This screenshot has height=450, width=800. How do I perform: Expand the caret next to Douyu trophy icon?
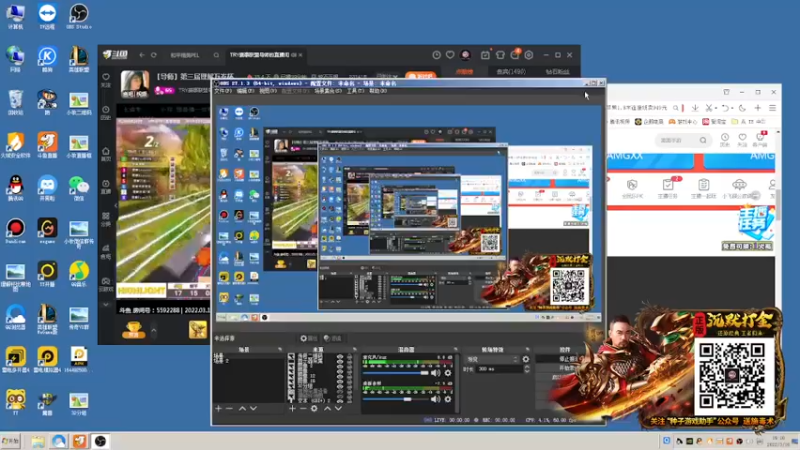pos(154,331)
